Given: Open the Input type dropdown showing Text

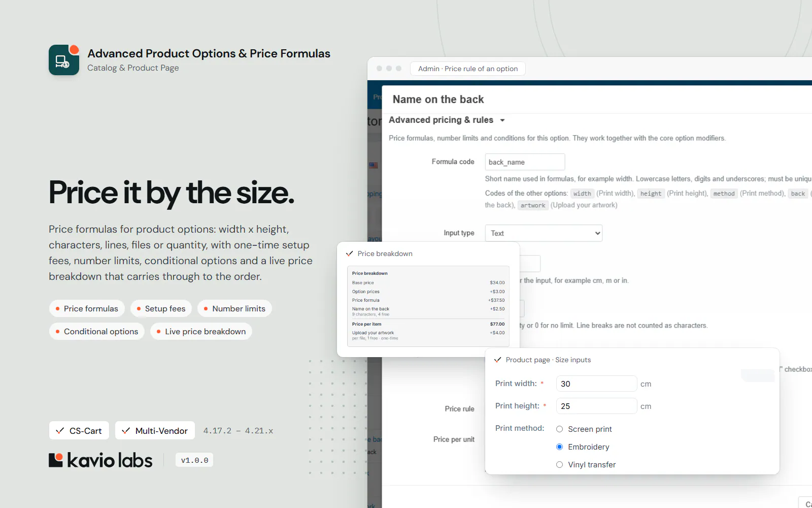Looking at the screenshot, I should click(x=544, y=233).
